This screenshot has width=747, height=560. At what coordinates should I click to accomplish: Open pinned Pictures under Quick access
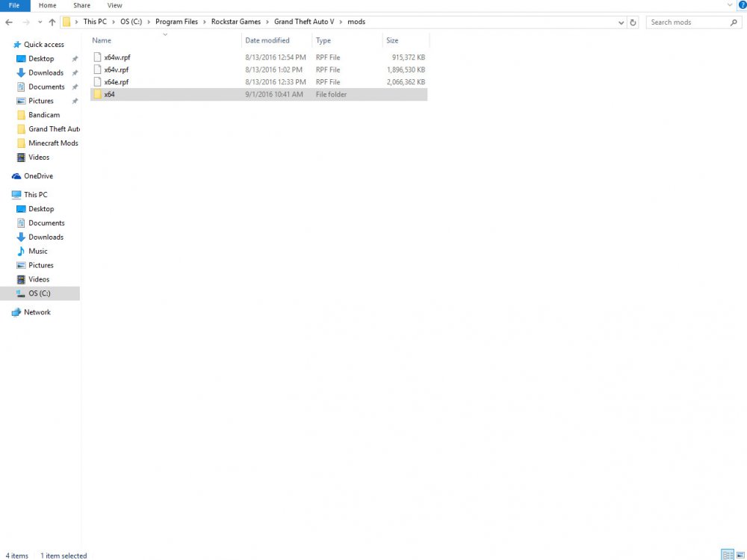pyautogui.click(x=41, y=101)
